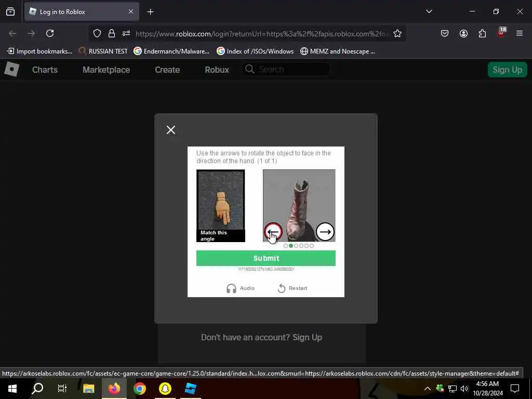
Task: Restart the captcha challenge
Action: click(292, 288)
